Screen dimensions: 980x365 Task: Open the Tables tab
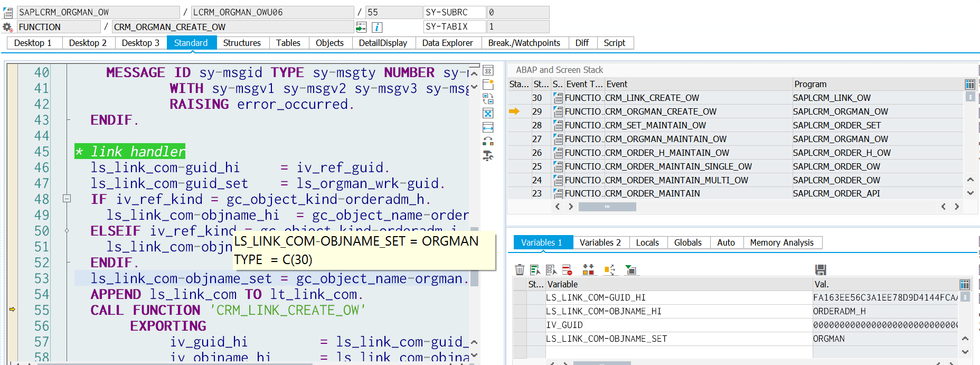pos(288,43)
